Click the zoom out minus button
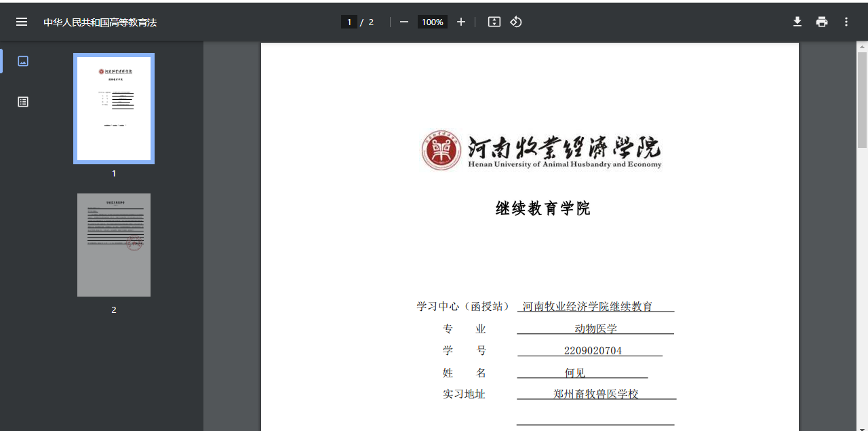 tap(404, 22)
